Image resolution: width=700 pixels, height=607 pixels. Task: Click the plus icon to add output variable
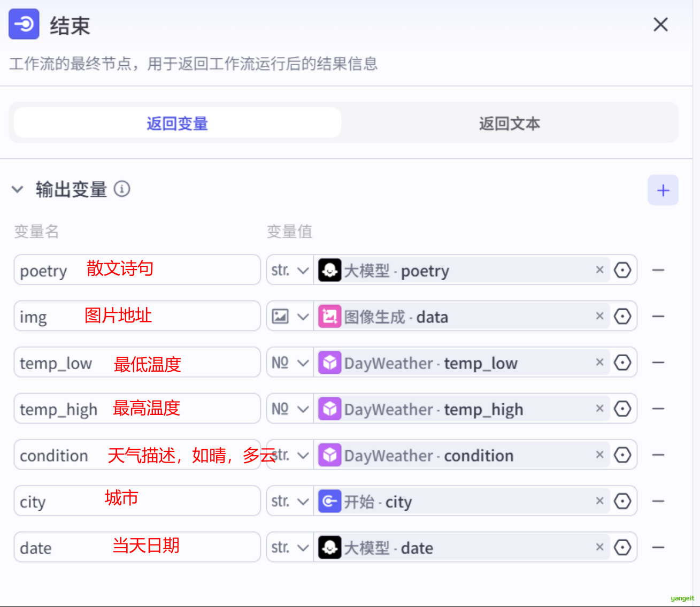pos(663,190)
